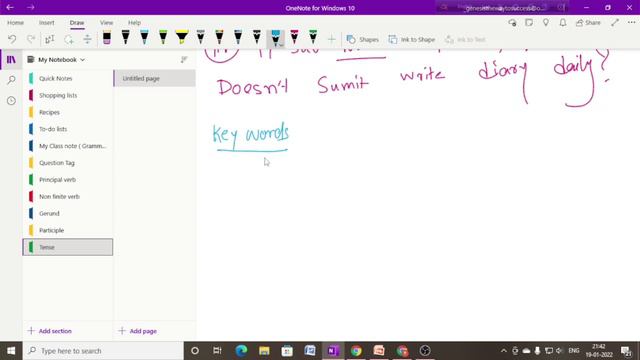Open the Windows Start menu
Screen dimensions: 640x360
click(x=11, y=351)
